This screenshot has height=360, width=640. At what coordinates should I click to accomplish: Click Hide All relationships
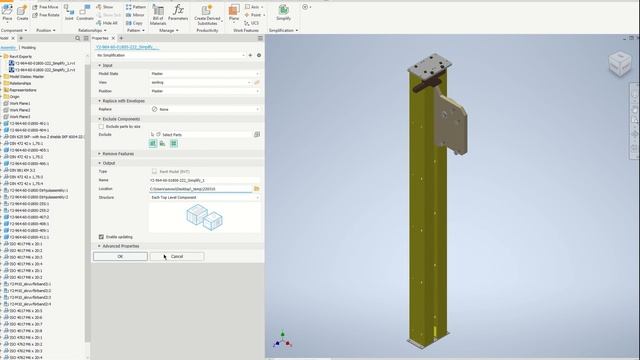coord(107,23)
